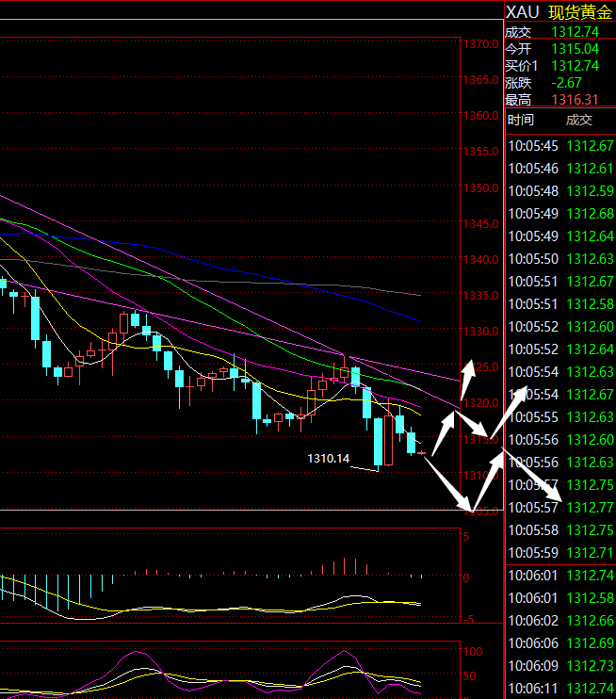Click price 1312.64 at 10:05:49
Viewport: 616px width, 699px height.
click(x=591, y=236)
